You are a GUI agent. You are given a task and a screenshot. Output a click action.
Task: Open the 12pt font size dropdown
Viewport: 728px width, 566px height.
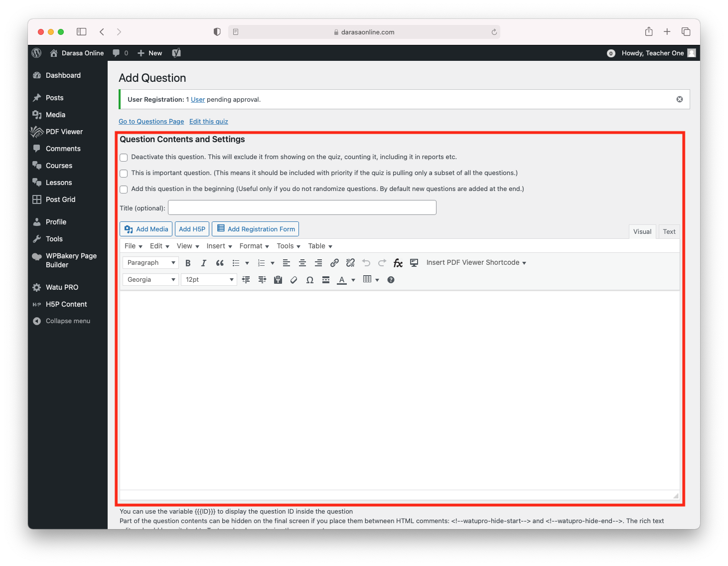click(x=209, y=280)
